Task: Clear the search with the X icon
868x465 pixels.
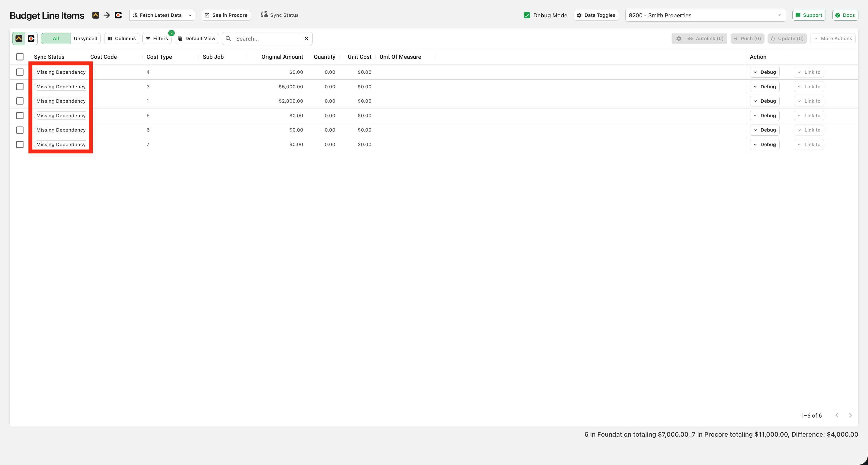Action: (307, 38)
